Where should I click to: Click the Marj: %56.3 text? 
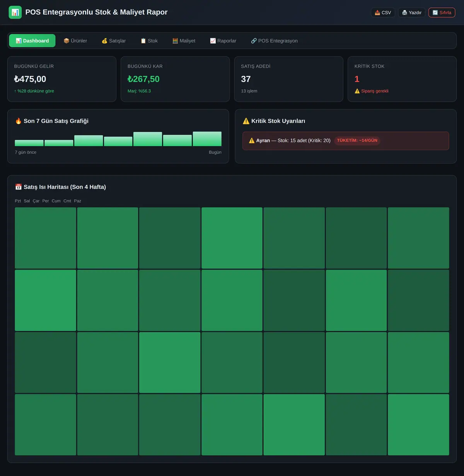[x=139, y=91]
